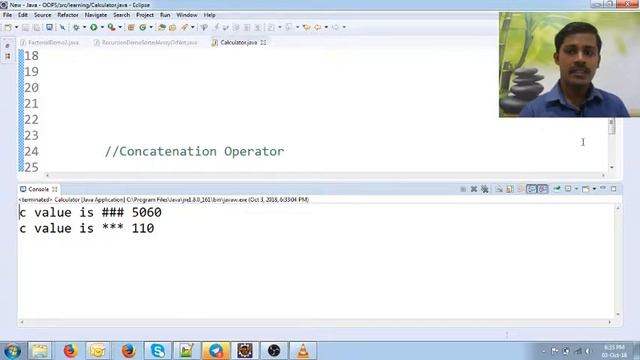Toggle Show Console on Standard Error
Viewport: 640px width, 360px height.
click(x=542, y=189)
